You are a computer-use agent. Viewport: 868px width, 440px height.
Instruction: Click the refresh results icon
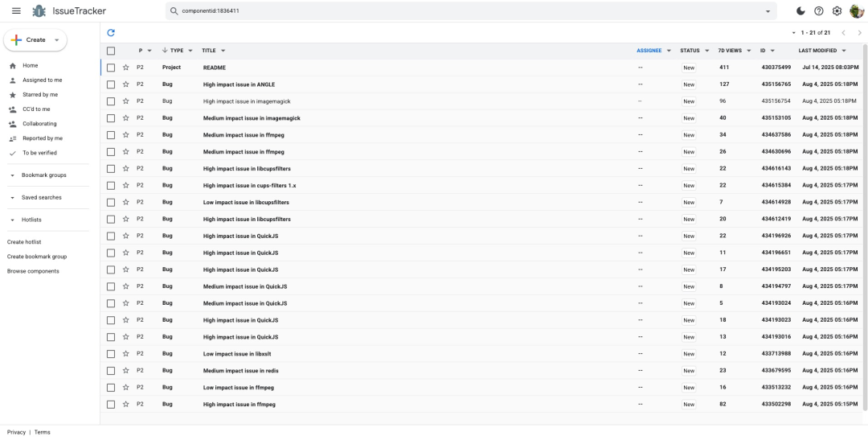pyautogui.click(x=111, y=32)
